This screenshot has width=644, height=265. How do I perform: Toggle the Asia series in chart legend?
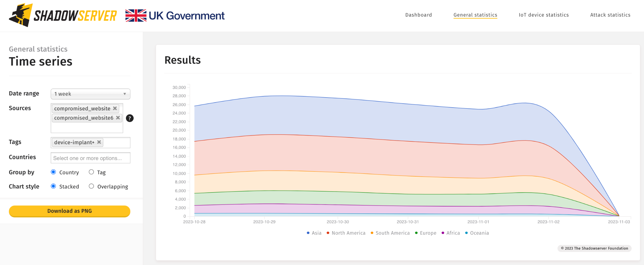(314, 233)
